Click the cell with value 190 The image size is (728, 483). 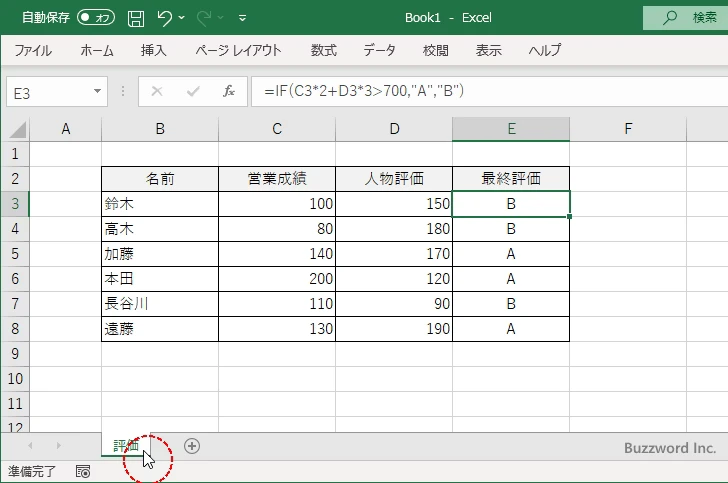[394, 329]
